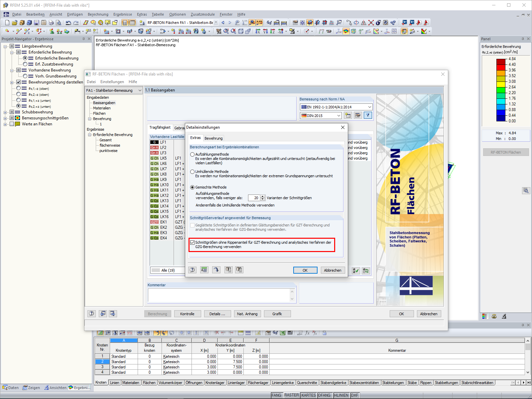
Task: Expand the Schubbewehrung tree node
Action: point(5,112)
